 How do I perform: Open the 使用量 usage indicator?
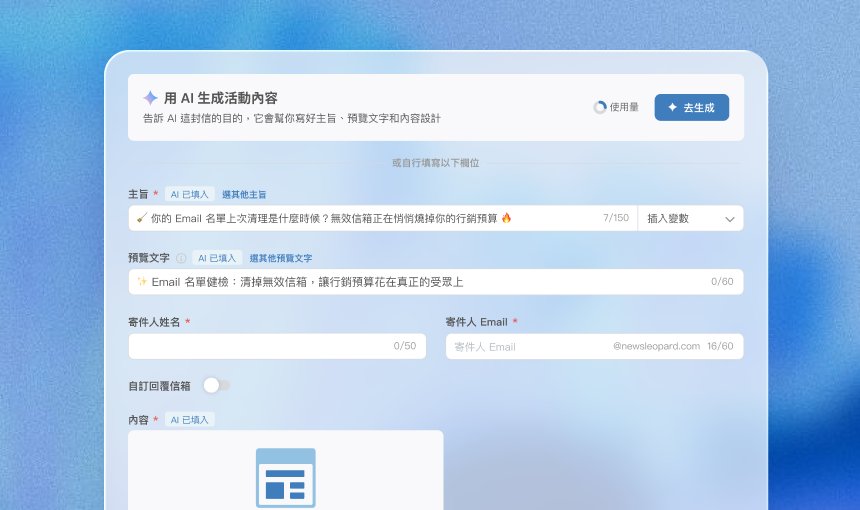tap(616, 107)
